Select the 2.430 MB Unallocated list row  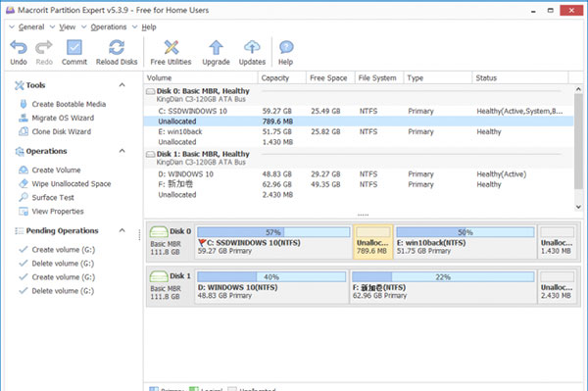pyautogui.click(x=359, y=195)
